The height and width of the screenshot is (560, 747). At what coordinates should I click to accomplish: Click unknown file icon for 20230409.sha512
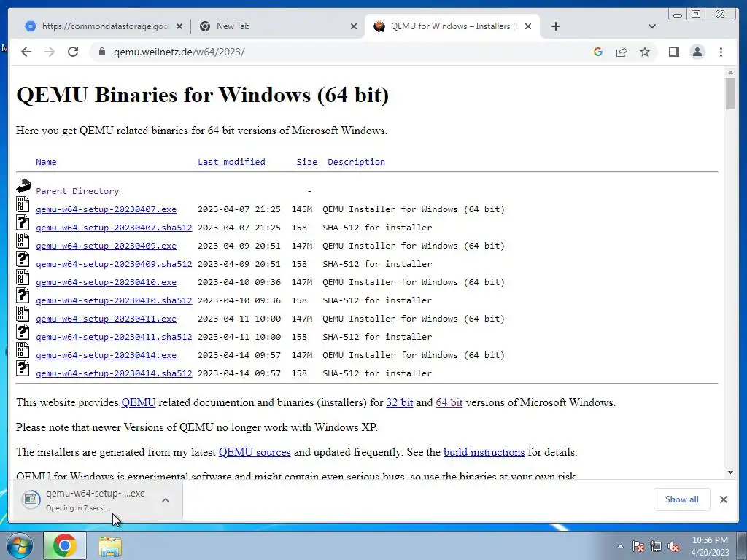(23, 259)
